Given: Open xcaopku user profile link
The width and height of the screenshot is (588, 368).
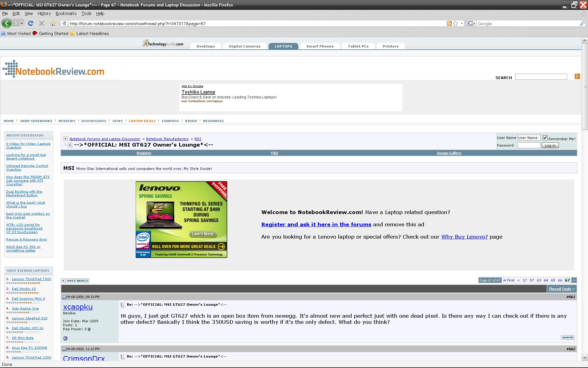Looking at the screenshot, I should [78, 307].
